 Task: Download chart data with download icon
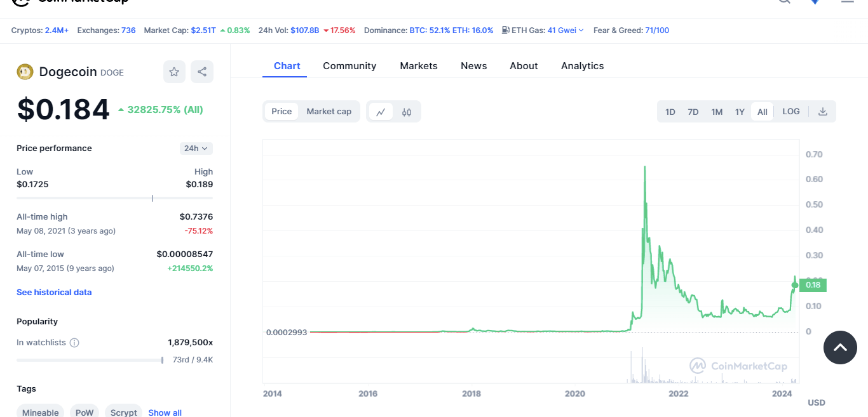pos(823,112)
